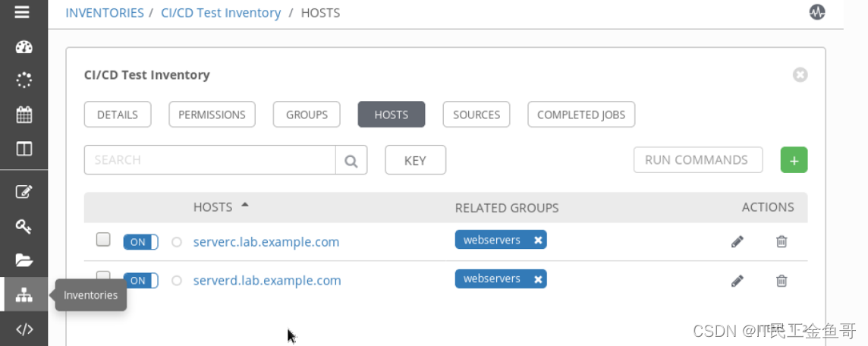Select checkbox for serverd.lab.example.com

pos(103,275)
